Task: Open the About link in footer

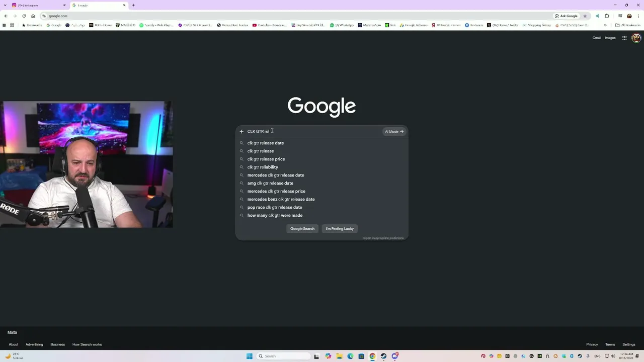Action: click(14, 344)
